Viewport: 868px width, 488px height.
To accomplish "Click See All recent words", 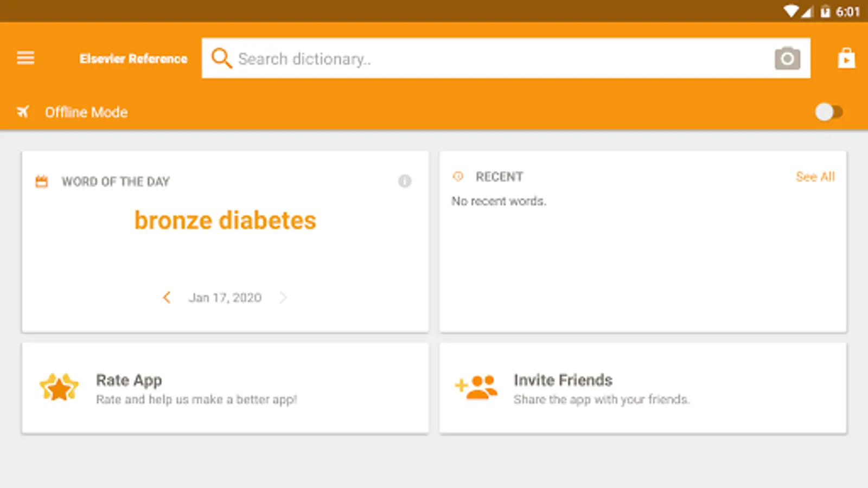I will 815,177.
